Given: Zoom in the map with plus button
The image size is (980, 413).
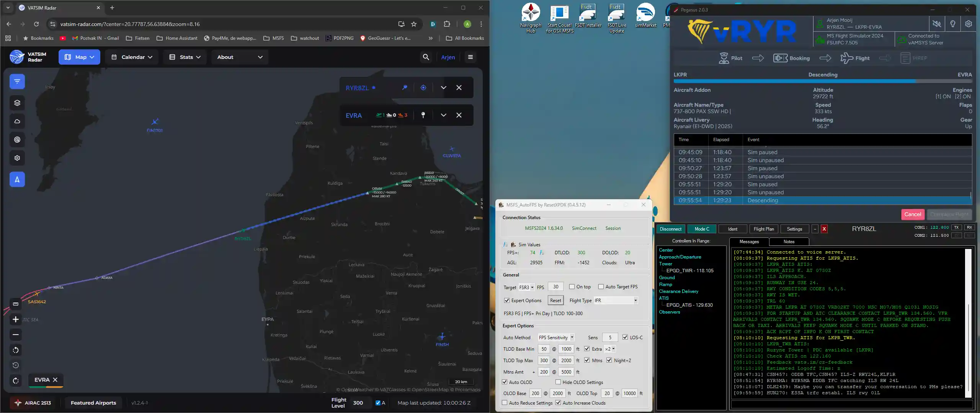Looking at the screenshot, I should click(x=16, y=319).
